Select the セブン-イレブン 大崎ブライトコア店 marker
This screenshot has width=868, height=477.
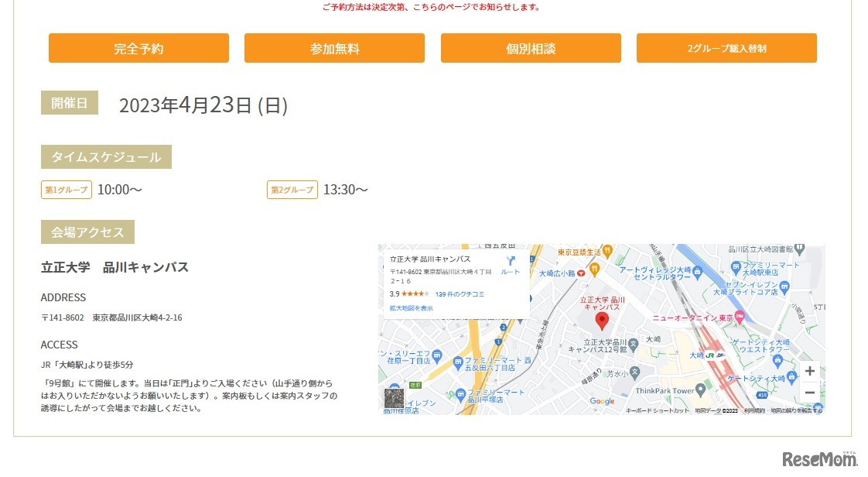click(x=784, y=287)
